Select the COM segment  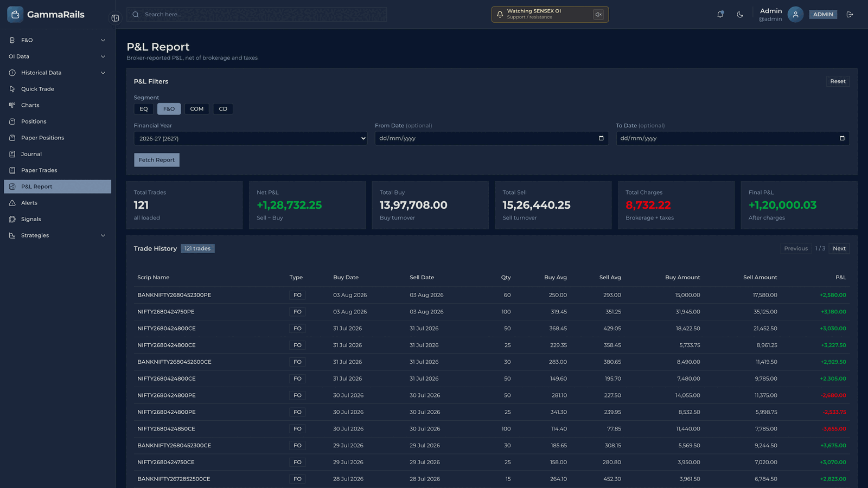tap(197, 109)
